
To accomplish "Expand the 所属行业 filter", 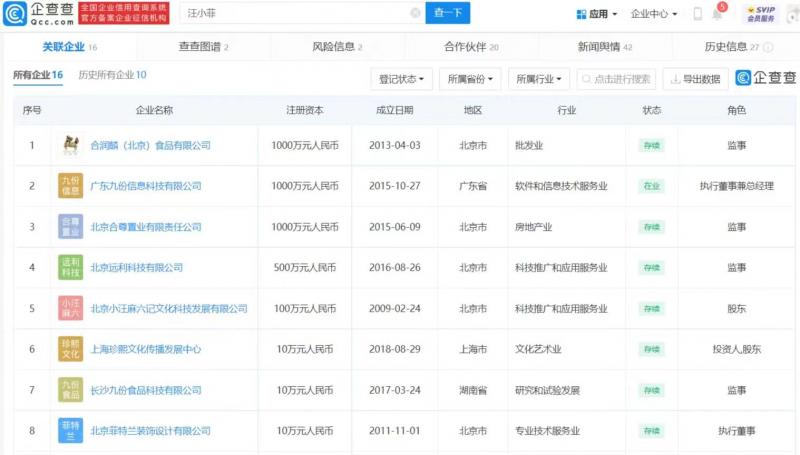I will click(539, 79).
